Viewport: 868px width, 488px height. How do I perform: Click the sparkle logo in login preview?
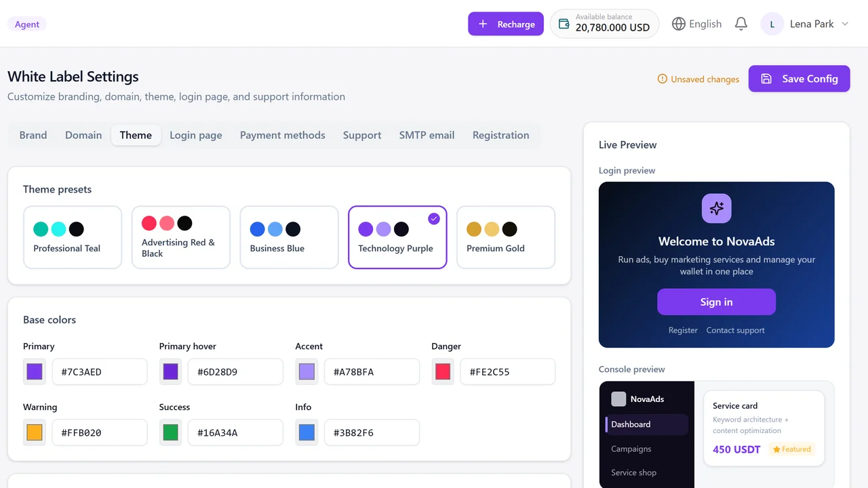(717, 208)
